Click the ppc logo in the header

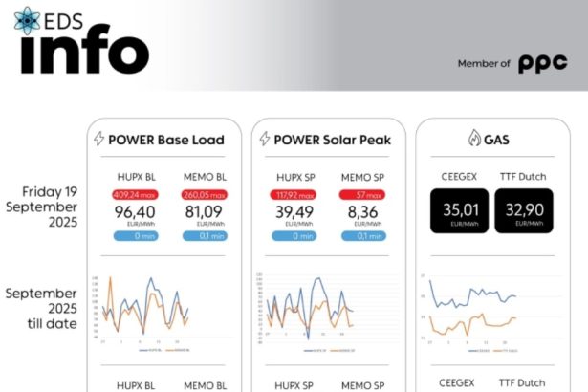click(543, 64)
